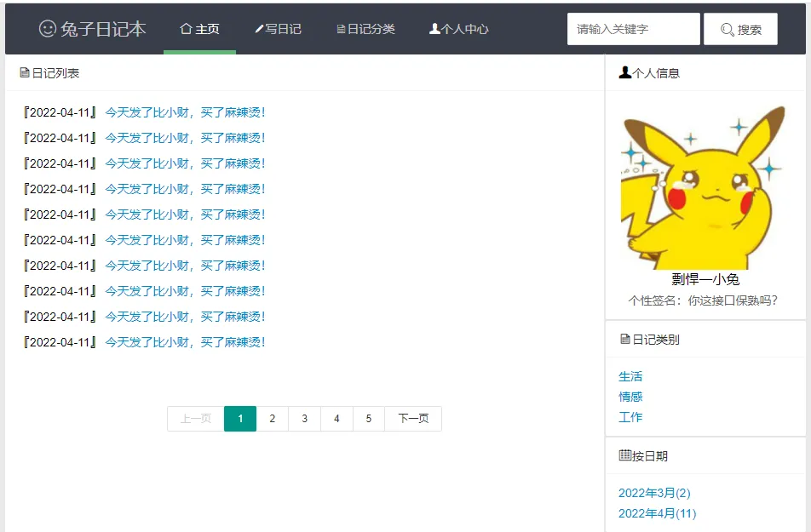Click the 个人信息 header user icon

[x=624, y=72]
